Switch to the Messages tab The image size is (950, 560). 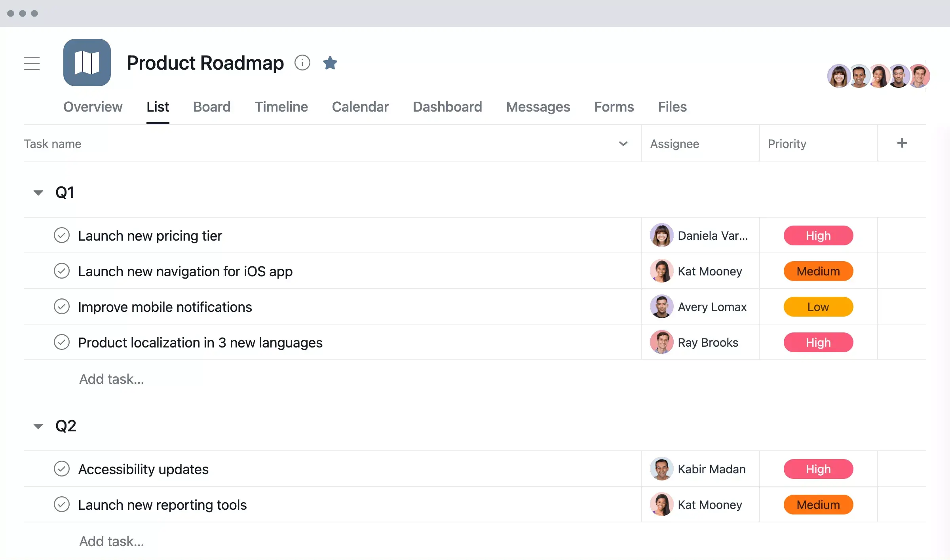click(538, 106)
